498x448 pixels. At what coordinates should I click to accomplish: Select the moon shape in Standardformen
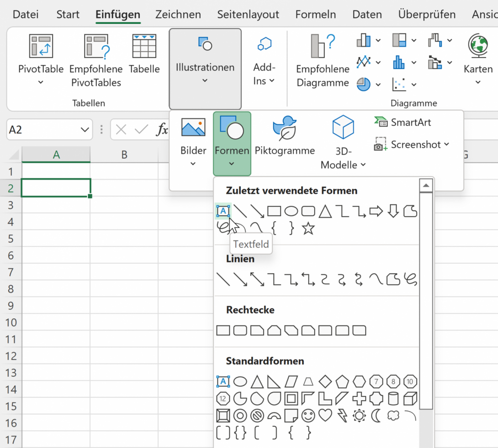pos(376,416)
